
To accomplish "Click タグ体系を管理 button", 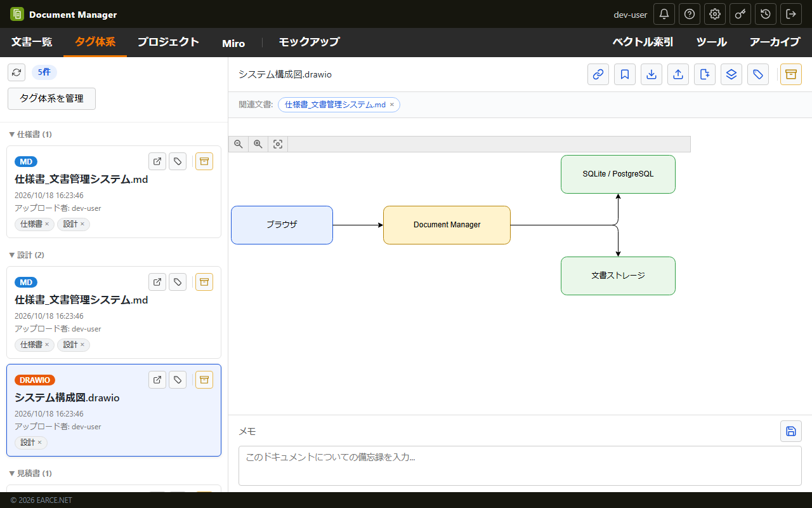I will pyautogui.click(x=51, y=98).
